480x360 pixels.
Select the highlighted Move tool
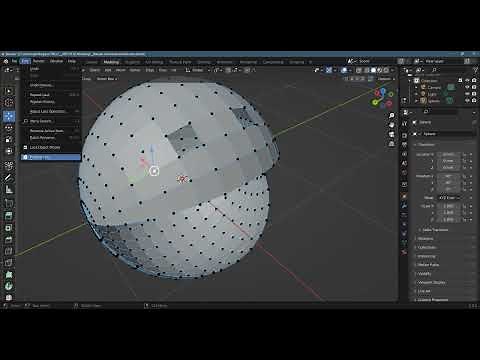point(9,116)
